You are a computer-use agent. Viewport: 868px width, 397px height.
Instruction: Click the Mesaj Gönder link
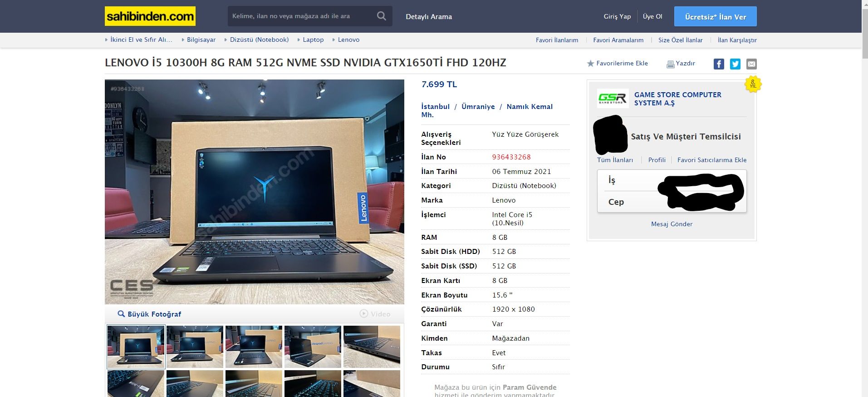click(672, 224)
